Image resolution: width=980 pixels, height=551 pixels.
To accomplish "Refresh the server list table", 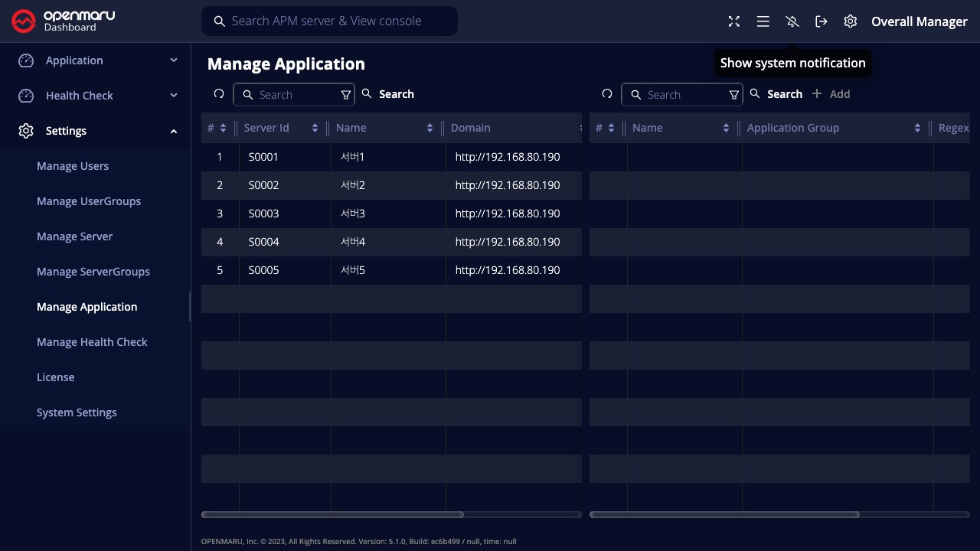I will tap(219, 94).
